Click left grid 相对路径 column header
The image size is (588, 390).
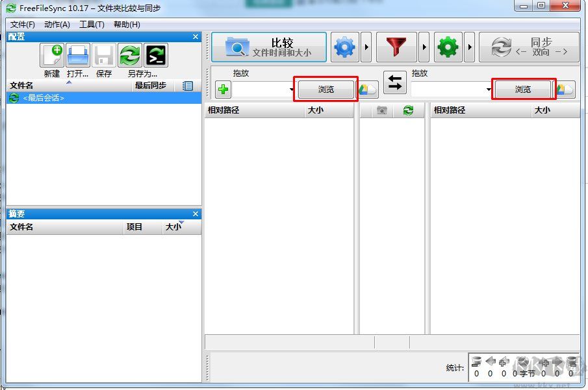coord(254,110)
